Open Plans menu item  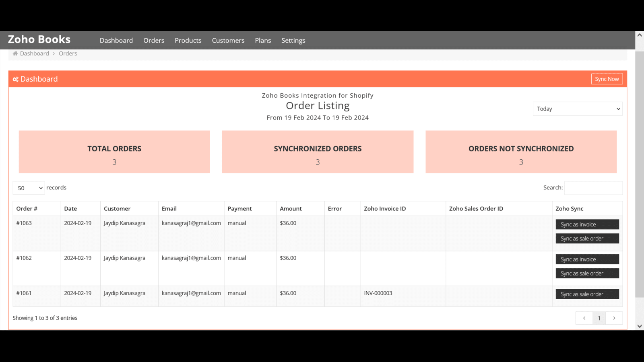point(263,41)
